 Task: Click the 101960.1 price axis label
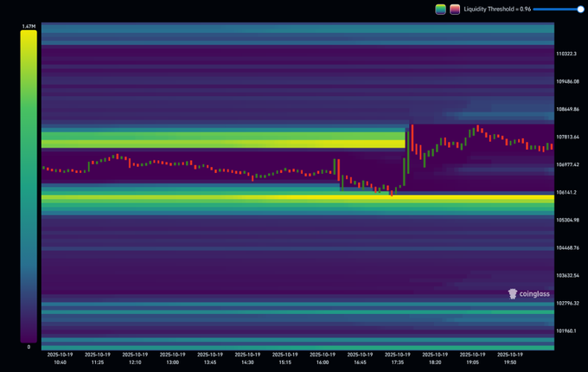[x=567, y=330]
